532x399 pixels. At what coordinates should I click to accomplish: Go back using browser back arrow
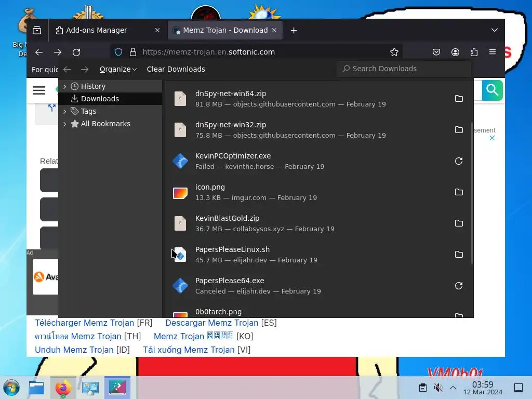39,52
